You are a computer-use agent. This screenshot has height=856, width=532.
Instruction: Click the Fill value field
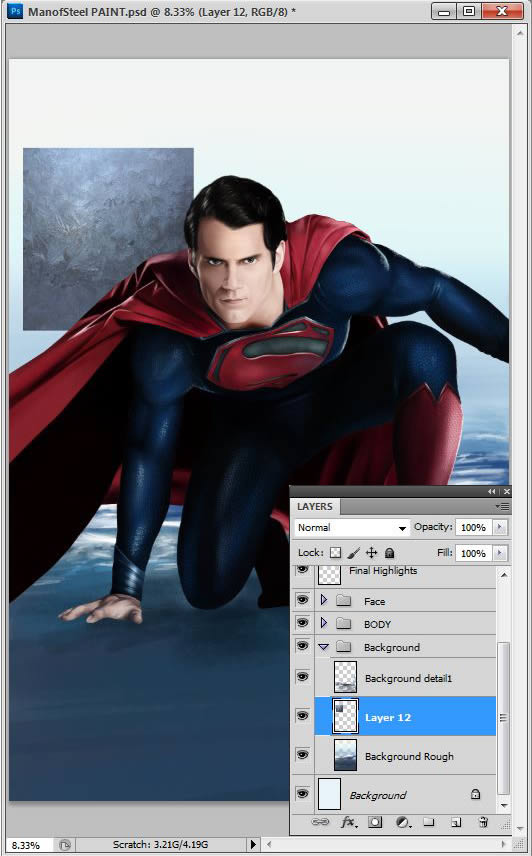point(474,553)
